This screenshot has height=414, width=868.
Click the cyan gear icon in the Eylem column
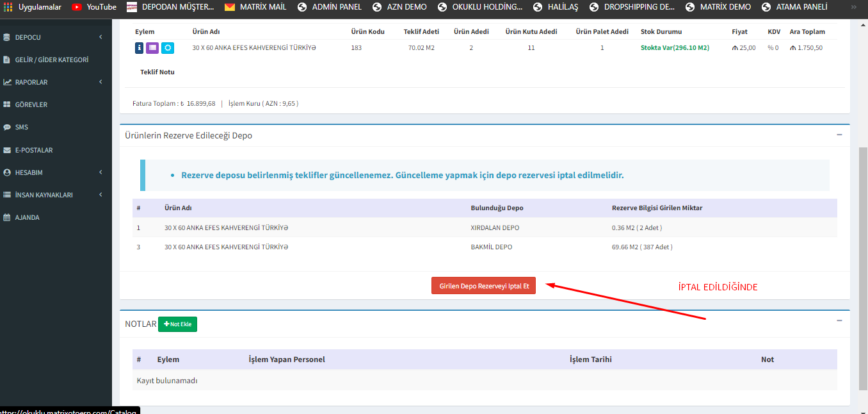(x=167, y=47)
